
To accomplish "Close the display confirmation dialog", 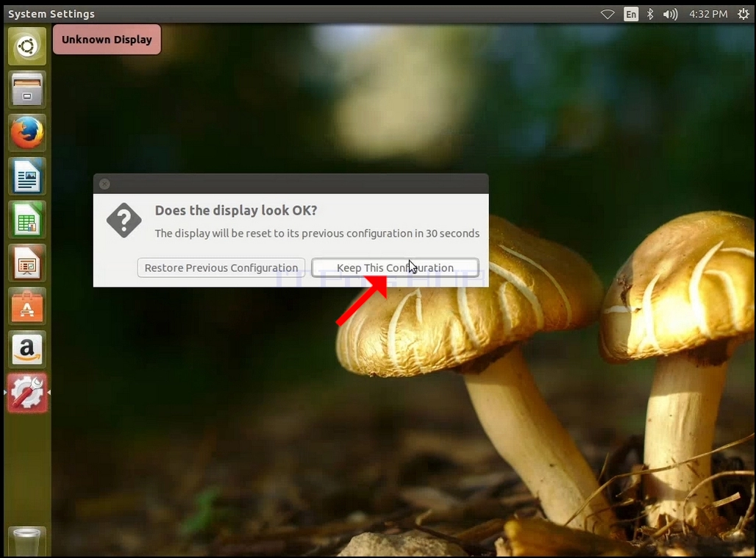I will pyautogui.click(x=104, y=184).
